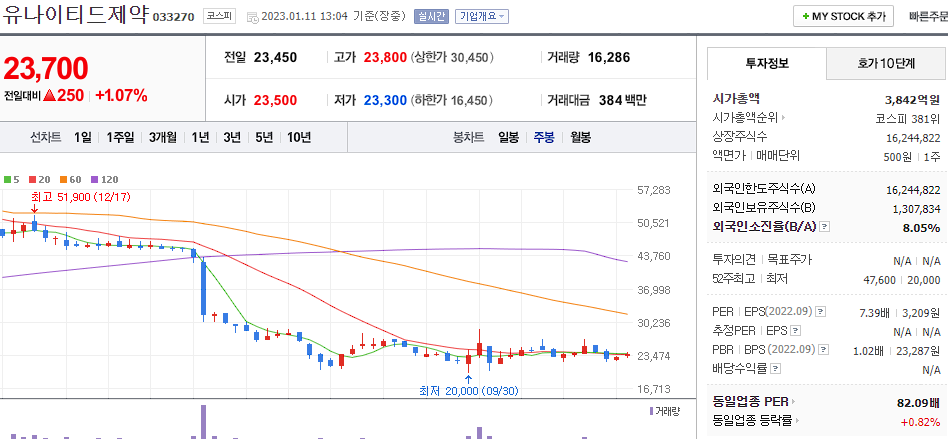This screenshot has height=439, width=948.
Task: Click the stock code 033270
Action: pos(174,17)
